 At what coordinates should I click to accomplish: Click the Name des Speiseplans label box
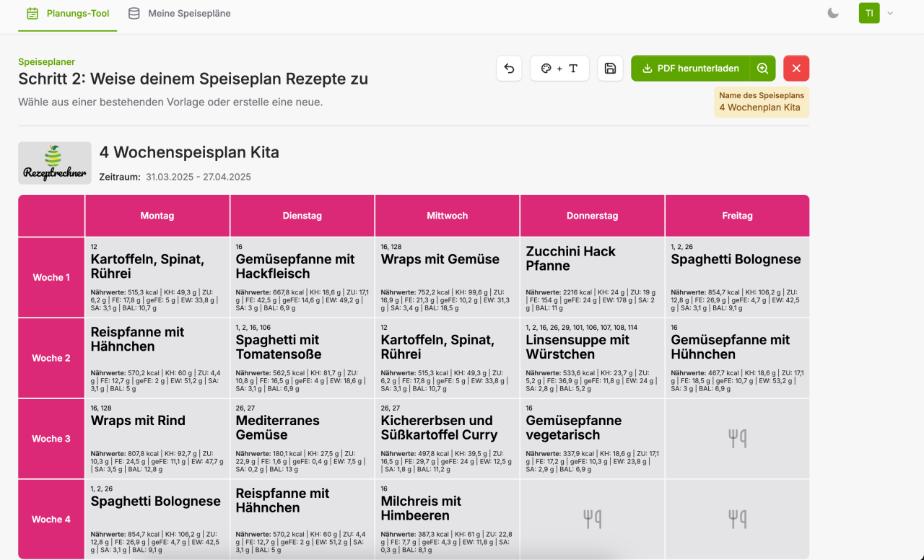pyautogui.click(x=762, y=102)
